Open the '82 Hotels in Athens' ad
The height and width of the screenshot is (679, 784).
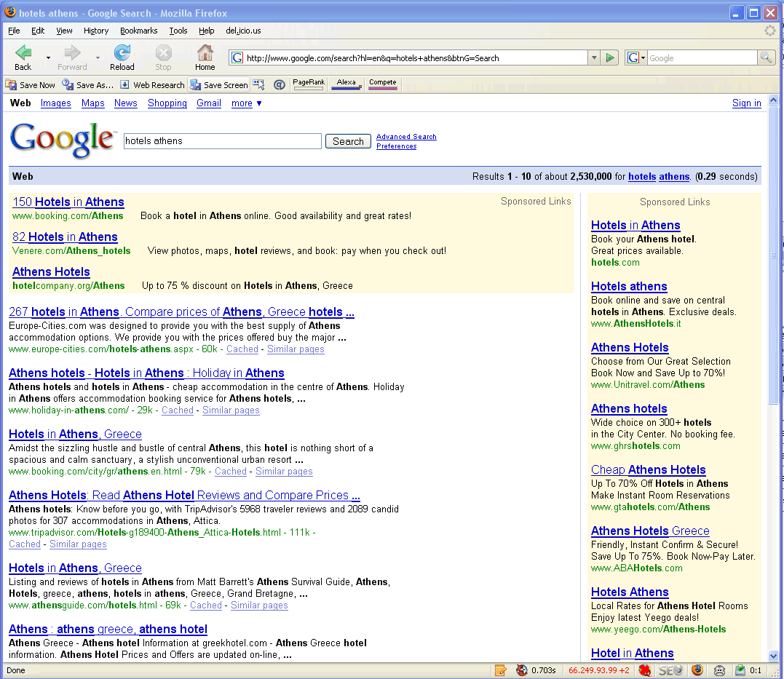pos(65,237)
